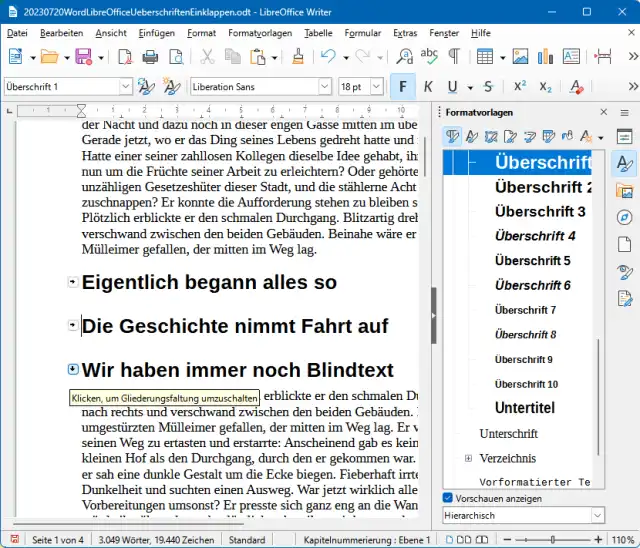The image size is (640, 548).
Task: Select the Untertitel style in list
Action: coord(524,408)
